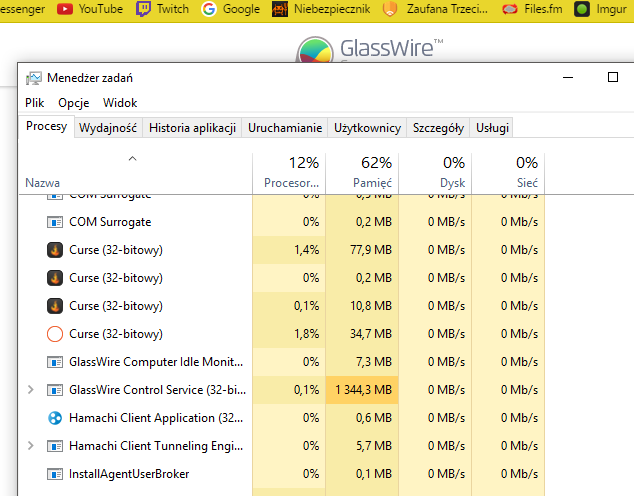Select the InstallAgentUserBroker process row

coord(129,474)
